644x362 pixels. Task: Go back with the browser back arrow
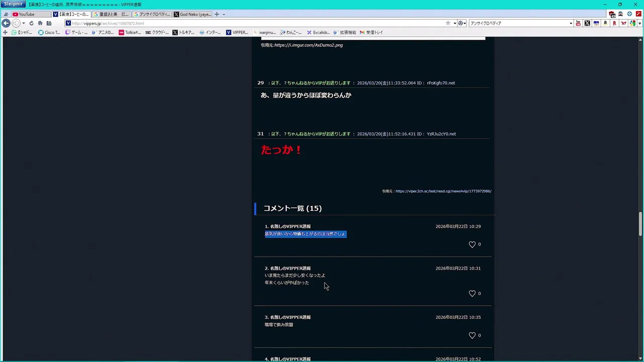click(x=6, y=23)
